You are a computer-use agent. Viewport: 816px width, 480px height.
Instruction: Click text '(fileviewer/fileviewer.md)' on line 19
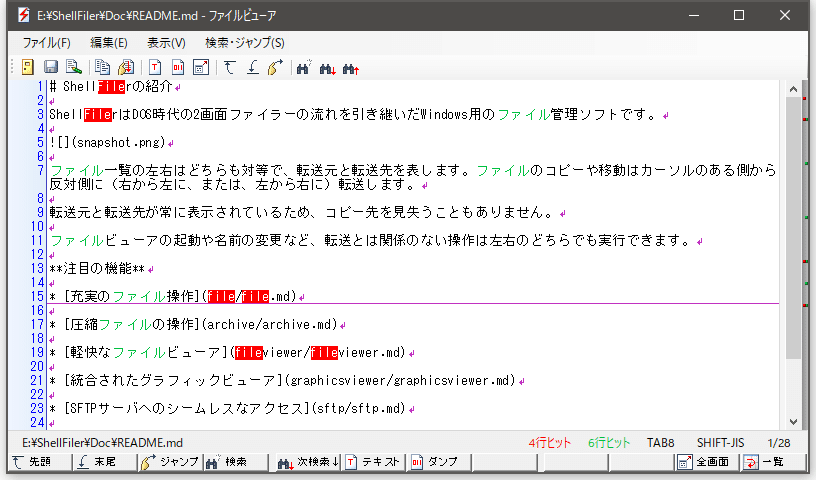pos(317,353)
